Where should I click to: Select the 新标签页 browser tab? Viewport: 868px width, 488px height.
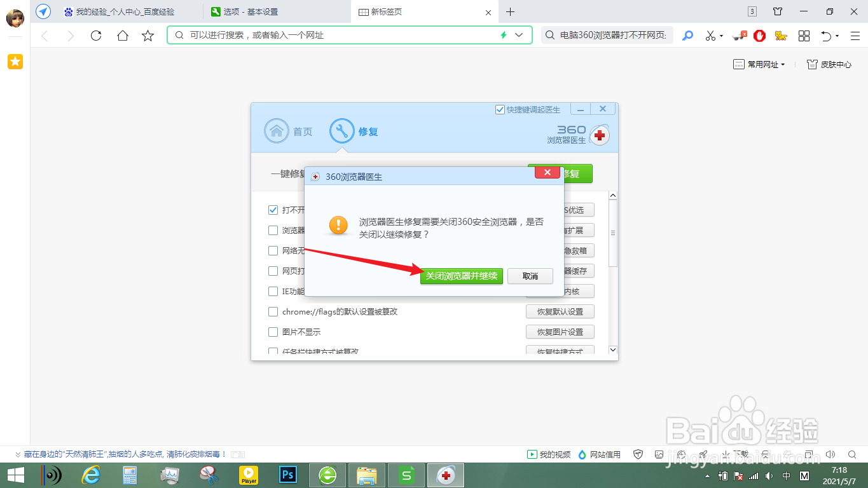pyautogui.click(x=424, y=11)
